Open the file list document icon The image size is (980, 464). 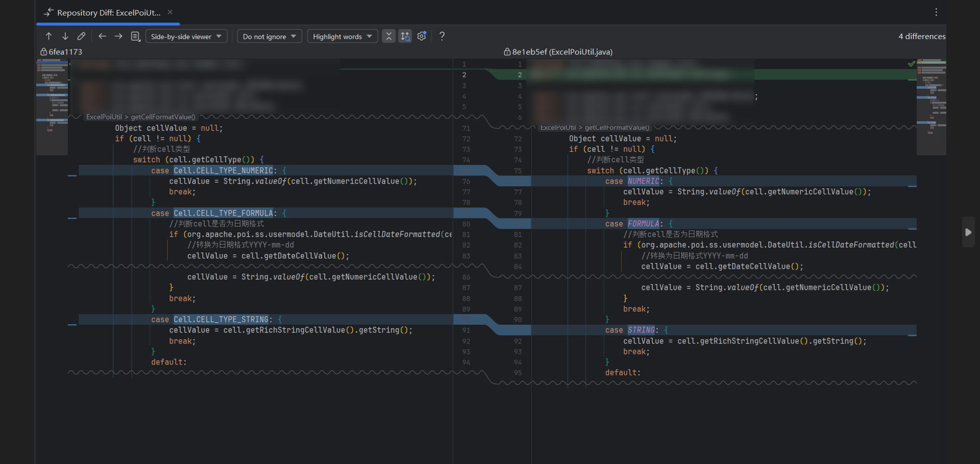[135, 36]
